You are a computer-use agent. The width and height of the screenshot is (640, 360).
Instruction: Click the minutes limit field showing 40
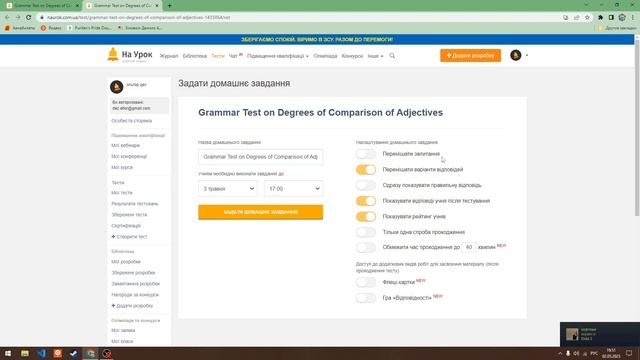(x=469, y=247)
